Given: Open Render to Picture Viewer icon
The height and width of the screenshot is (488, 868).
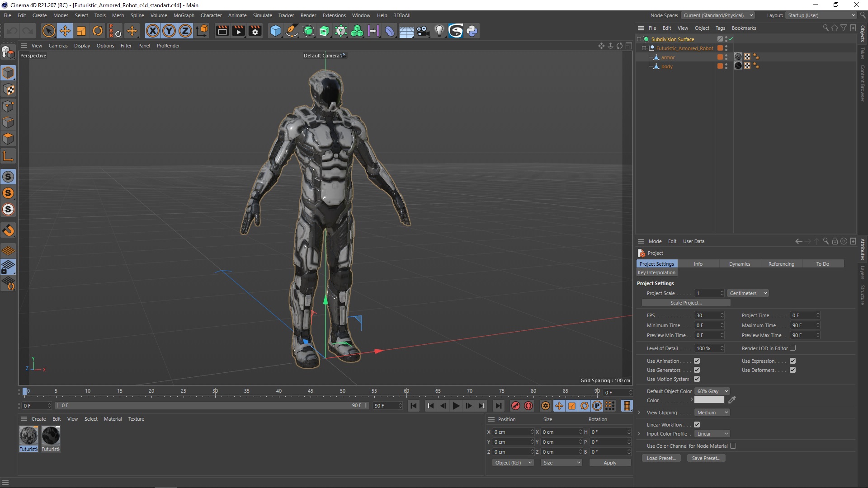Looking at the screenshot, I should click(x=238, y=31).
